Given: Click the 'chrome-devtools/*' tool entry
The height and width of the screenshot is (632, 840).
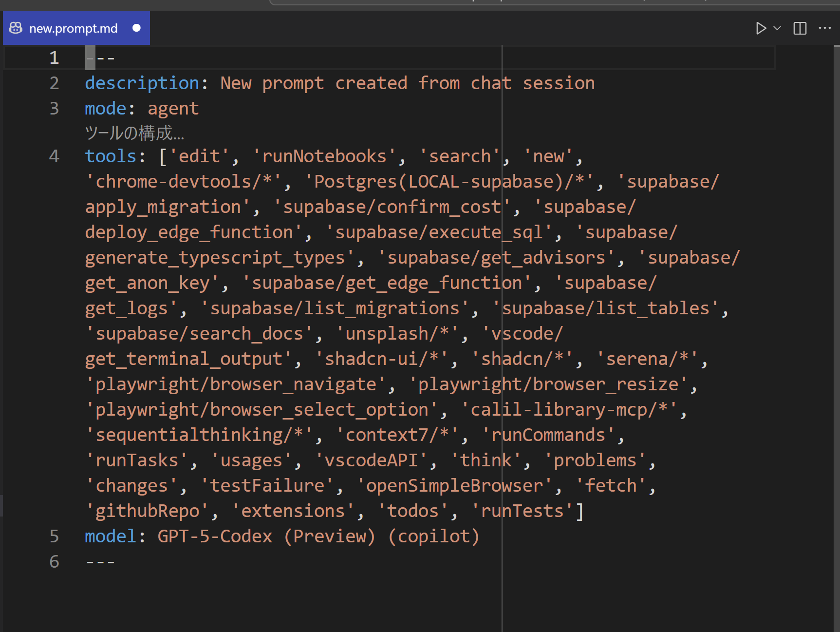Looking at the screenshot, I should coord(184,182).
